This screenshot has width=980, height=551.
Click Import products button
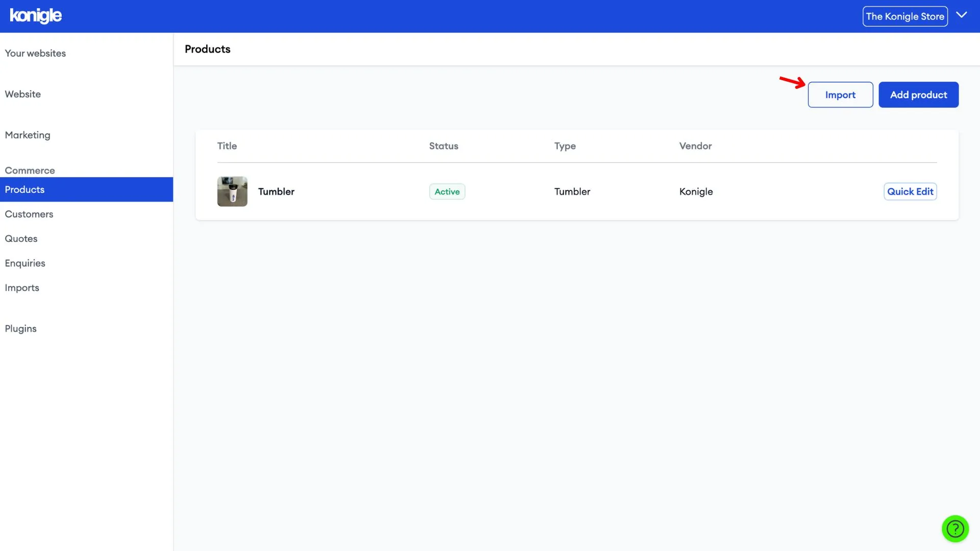840,94
